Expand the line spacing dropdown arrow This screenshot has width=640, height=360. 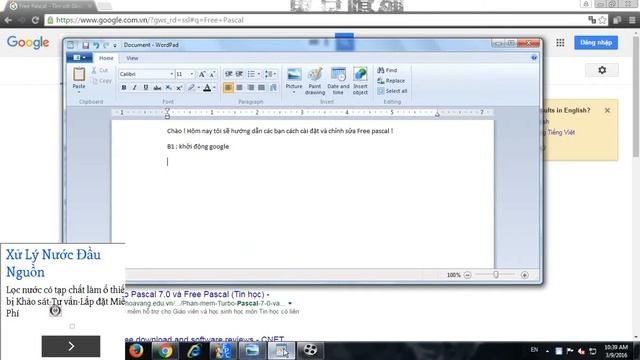point(275,74)
